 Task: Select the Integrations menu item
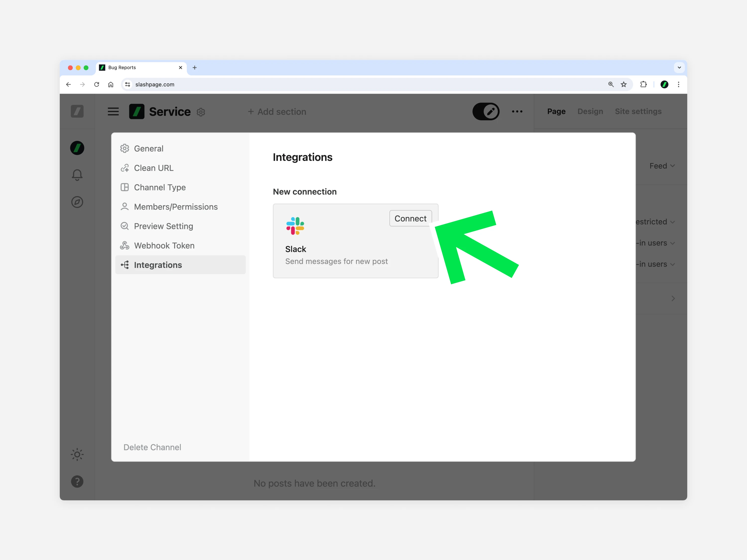pyautogui.click(x=180, y=265)
